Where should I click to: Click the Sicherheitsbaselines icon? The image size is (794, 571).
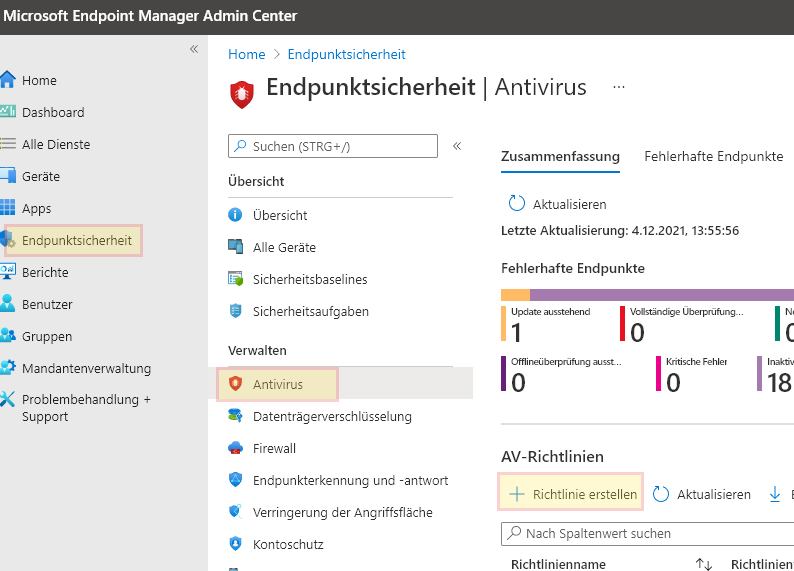point(236,279)
